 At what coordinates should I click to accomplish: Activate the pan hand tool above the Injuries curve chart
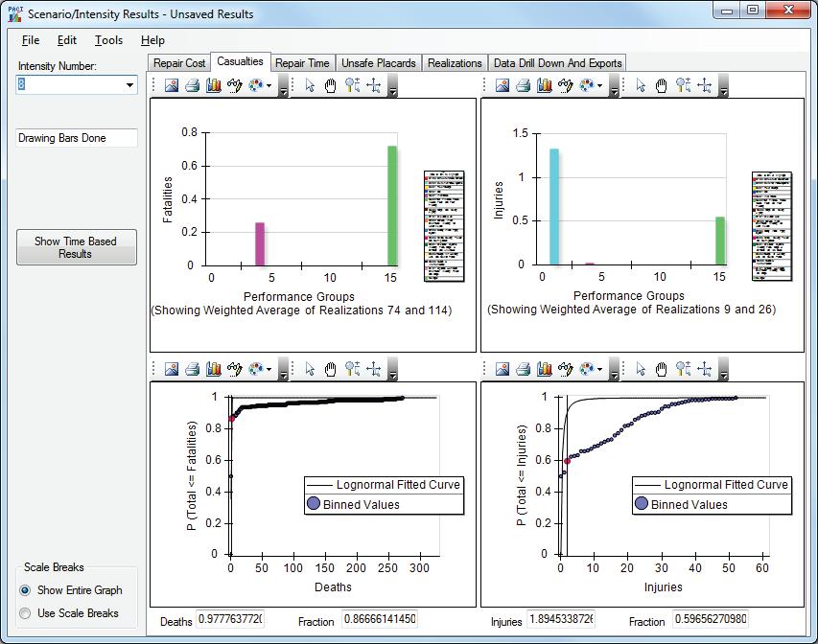point(662,369)
